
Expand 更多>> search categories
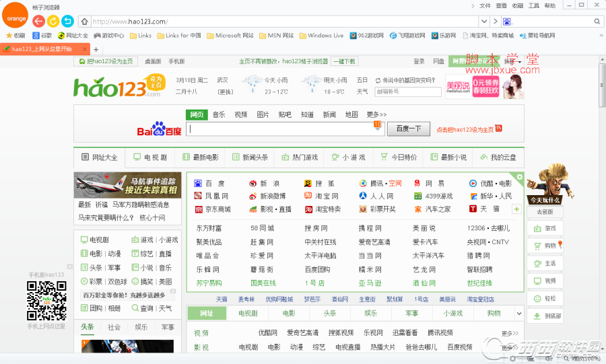coord(376,114)
